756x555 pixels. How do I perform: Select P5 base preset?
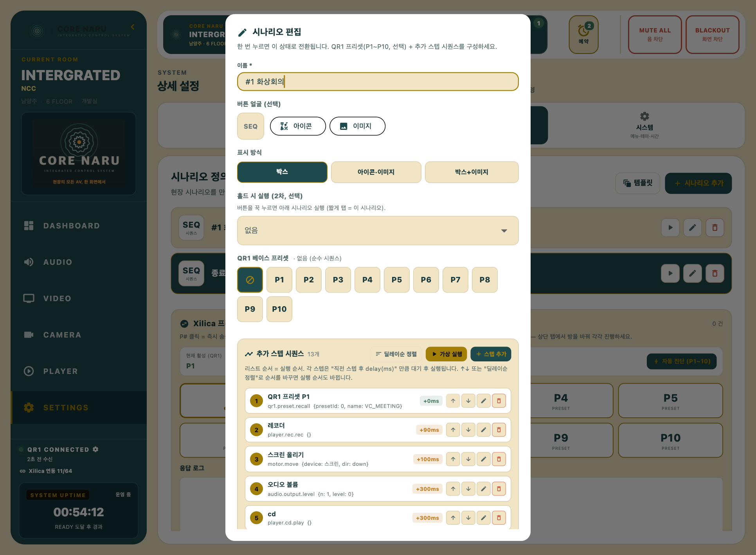[x=397, y=280]
